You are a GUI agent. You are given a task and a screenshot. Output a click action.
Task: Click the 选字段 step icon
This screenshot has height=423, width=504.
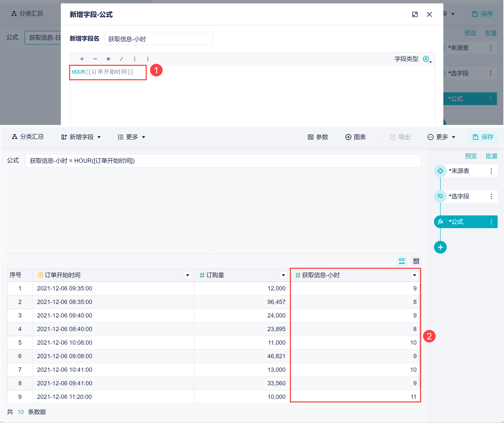coord(440,196)
